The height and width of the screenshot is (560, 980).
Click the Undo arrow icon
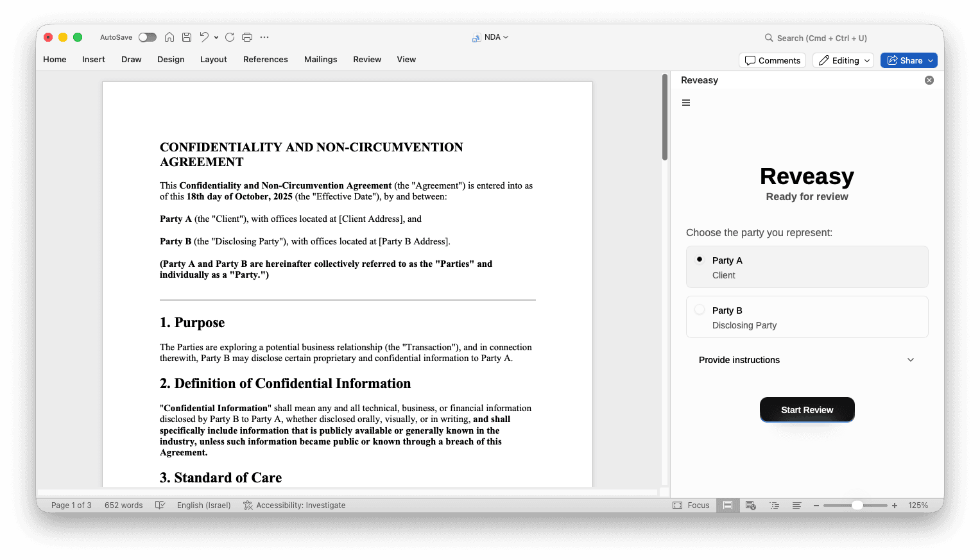point(204,37)
